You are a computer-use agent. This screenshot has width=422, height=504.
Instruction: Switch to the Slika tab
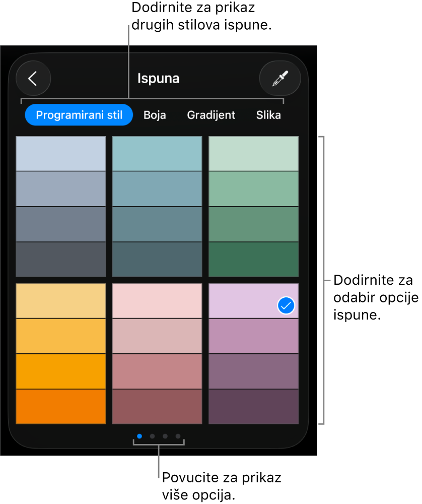(268, 115)
